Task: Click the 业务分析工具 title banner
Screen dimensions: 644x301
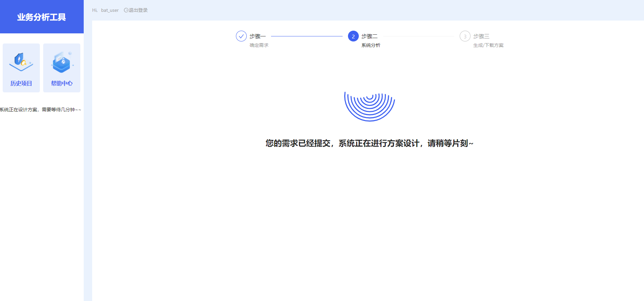Action: [42, 17]
